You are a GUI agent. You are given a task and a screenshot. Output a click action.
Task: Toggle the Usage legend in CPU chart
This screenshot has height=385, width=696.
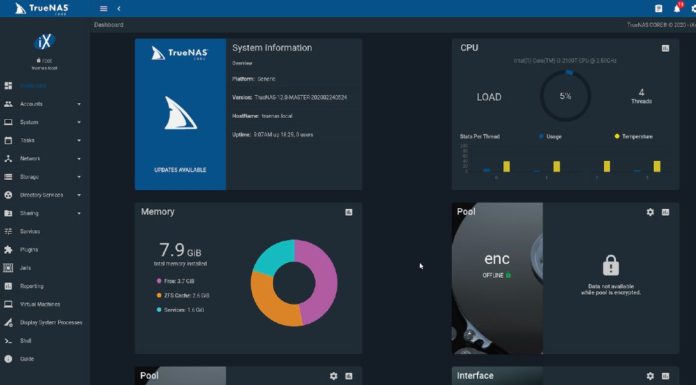[550, 136]
